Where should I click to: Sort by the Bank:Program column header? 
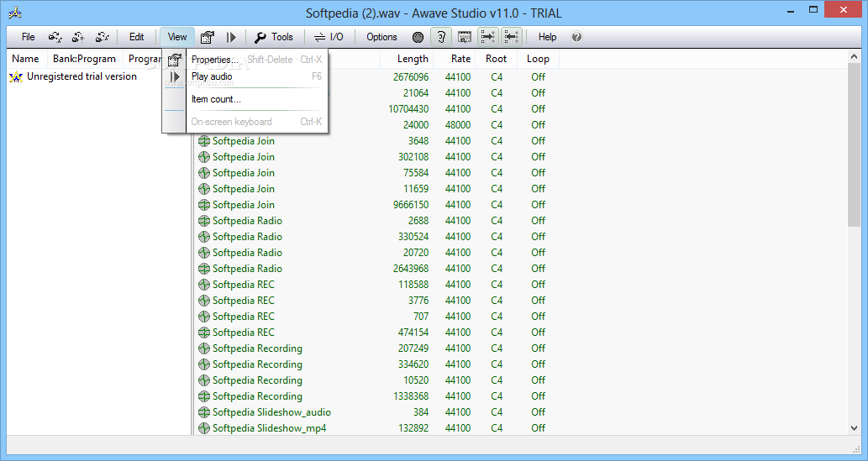pos(84,59)
